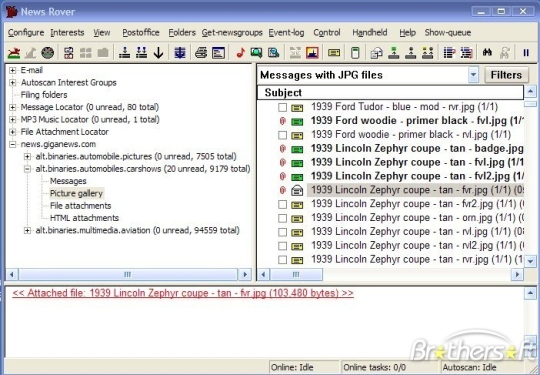
Task: Click the single down-arrow download toolbar icon
Action: click(124, 53)
